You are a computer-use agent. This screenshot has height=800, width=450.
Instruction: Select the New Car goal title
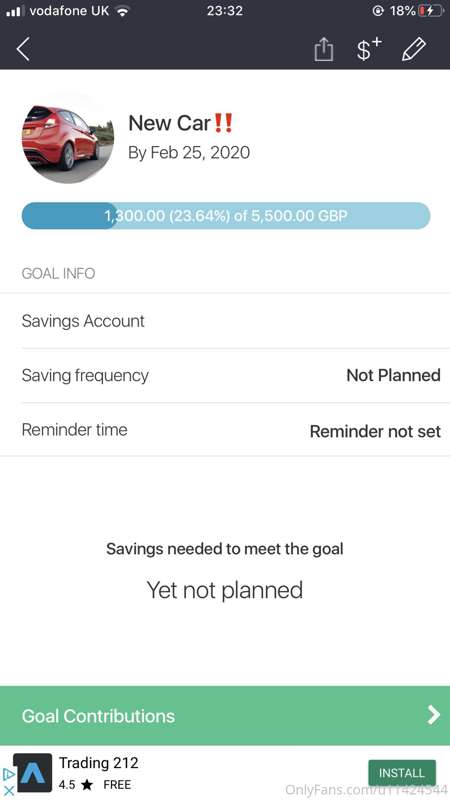(x=181, y=123)
